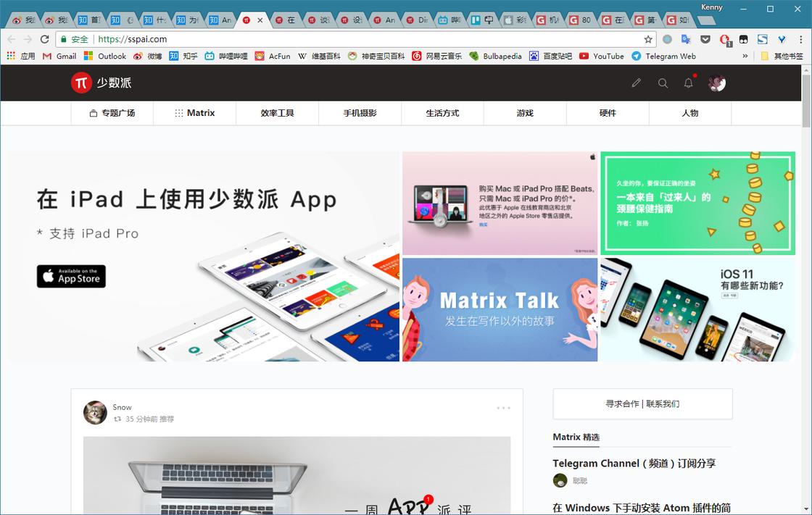Open the 神奇宝贝百科 bookmark
This screenshot has height=515, width=812.
376,56
